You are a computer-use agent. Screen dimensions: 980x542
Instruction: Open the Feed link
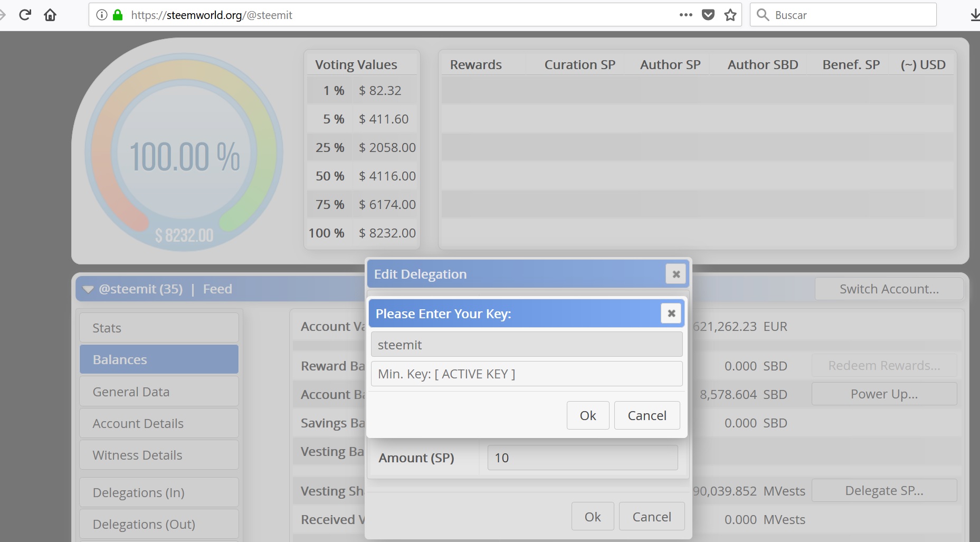point(217,289)
